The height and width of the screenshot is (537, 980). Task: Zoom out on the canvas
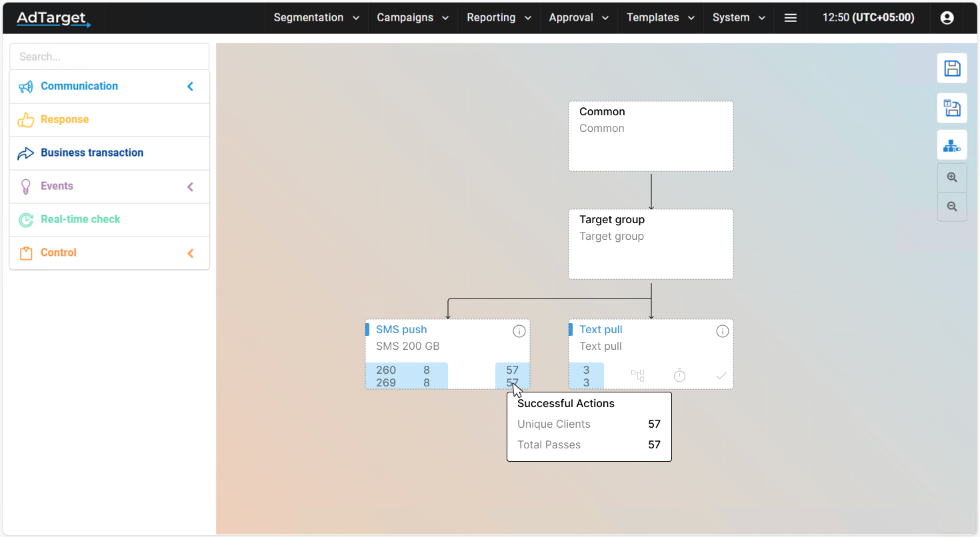(x=952, y=207)
